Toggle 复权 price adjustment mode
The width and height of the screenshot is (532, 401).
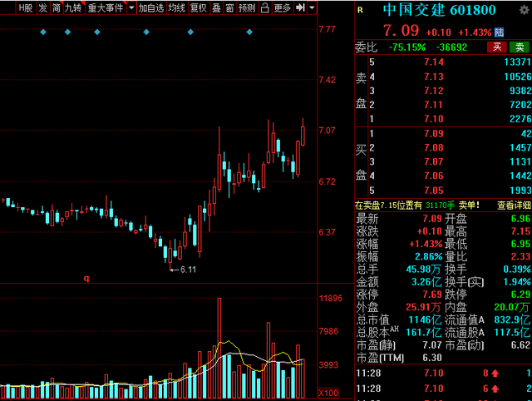click(x=198, y=8)
